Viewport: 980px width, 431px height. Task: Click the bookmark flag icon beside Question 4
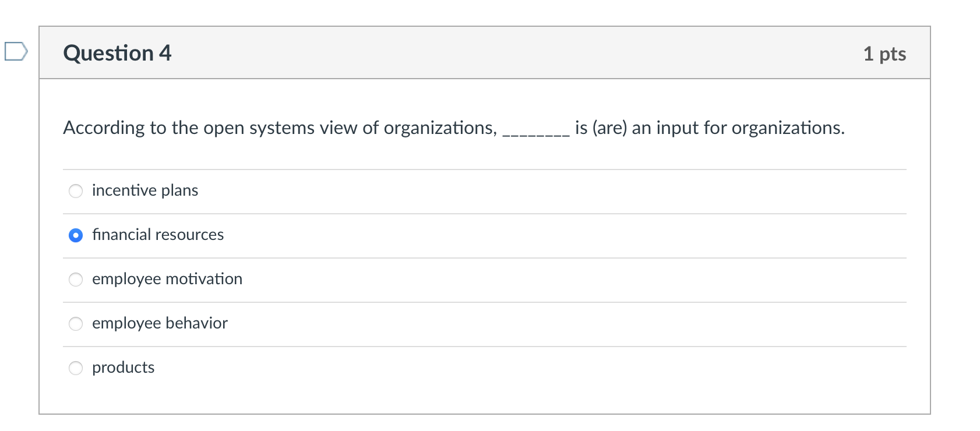pyautogui.click(x=14, y=52)
